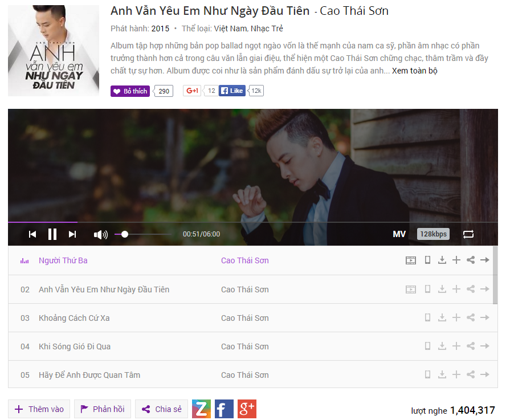This screenshot has width=510, height=420.
Task: Set ringtone for Khoảng Cách Cứ Xa
Action: coord(428,317)
